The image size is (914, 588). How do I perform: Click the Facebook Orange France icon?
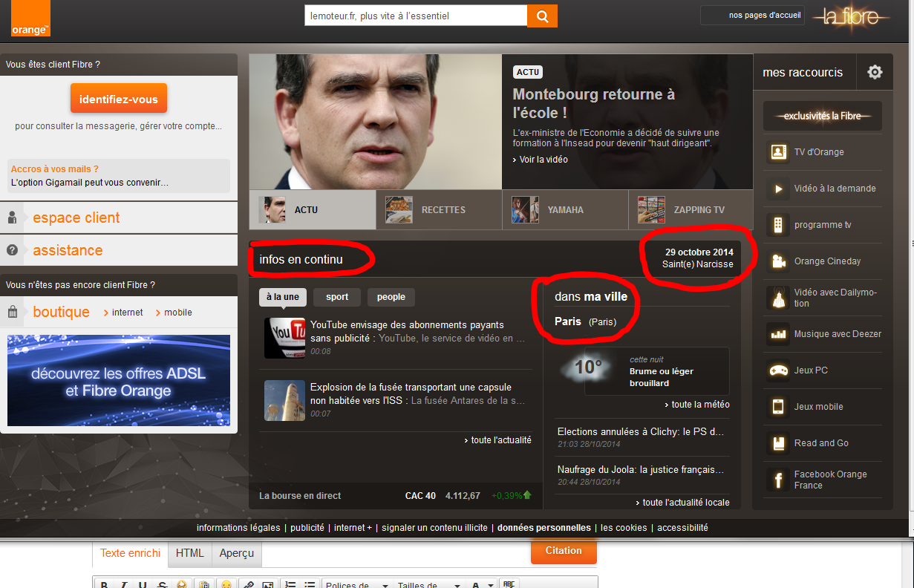[x=778, y=480]
